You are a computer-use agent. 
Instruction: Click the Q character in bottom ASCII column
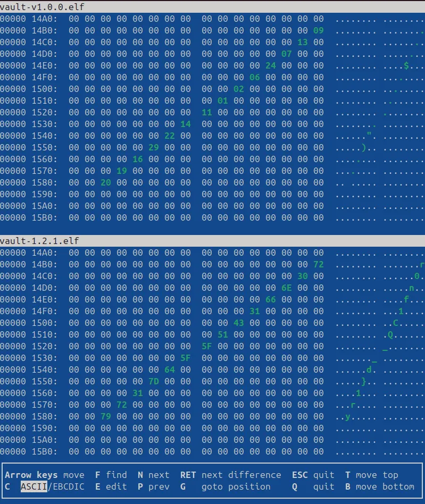tap(390, 335)
